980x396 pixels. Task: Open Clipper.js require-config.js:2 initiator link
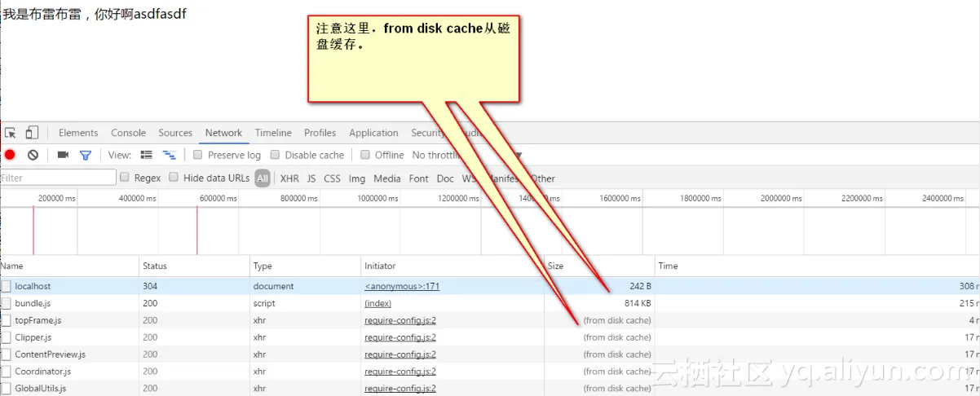coord(400,337)
